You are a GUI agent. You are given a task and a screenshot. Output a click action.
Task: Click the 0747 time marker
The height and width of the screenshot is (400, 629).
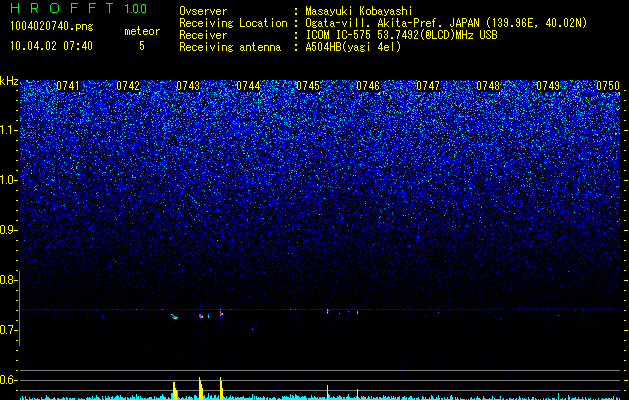click(x=428, y=86)
